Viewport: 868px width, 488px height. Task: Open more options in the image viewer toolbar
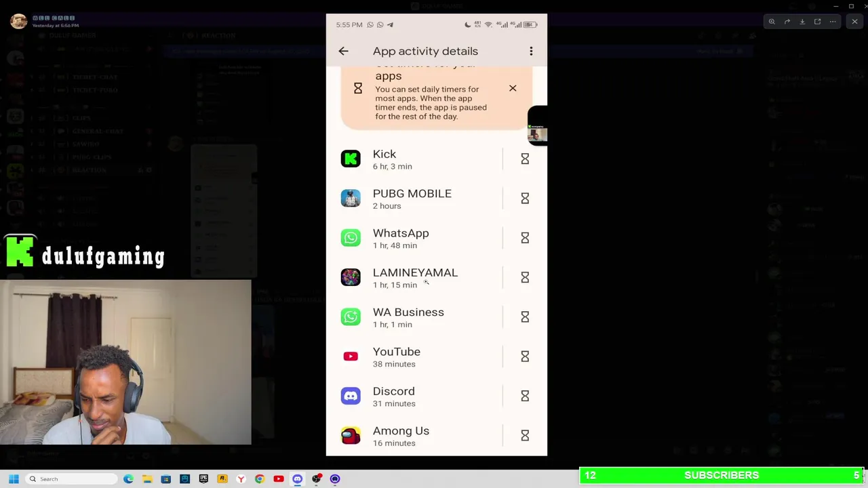coord(833,22)
